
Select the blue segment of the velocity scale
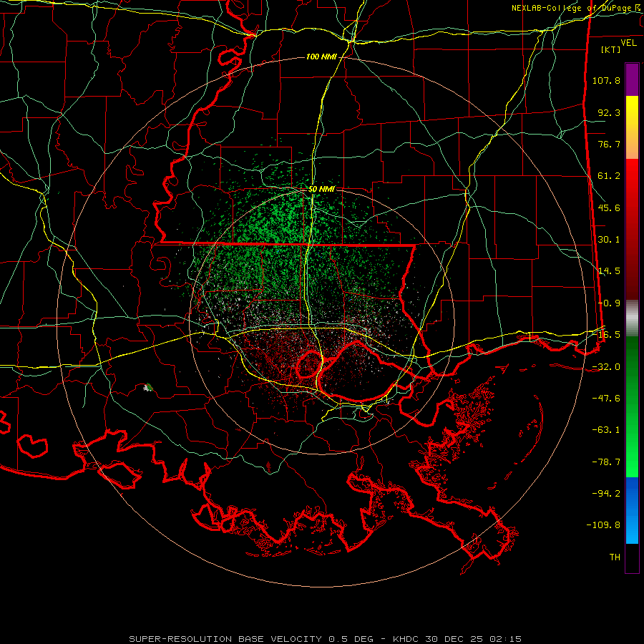pos(632,510)
